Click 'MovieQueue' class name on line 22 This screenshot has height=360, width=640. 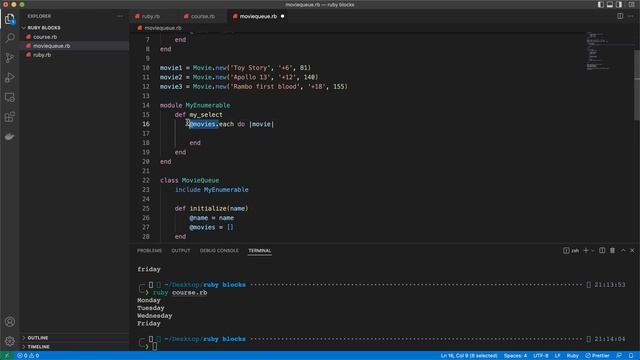(x=200, y=180)
